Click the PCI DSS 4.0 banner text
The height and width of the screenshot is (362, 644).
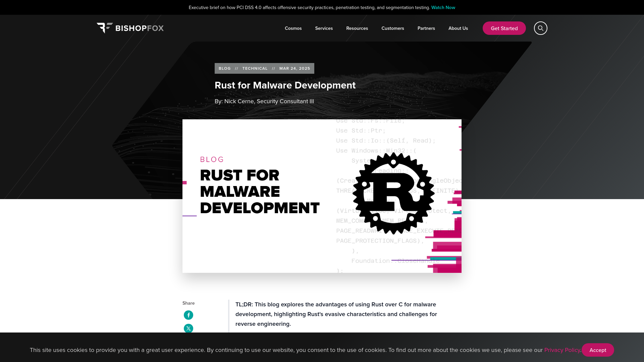click(309, 7)
